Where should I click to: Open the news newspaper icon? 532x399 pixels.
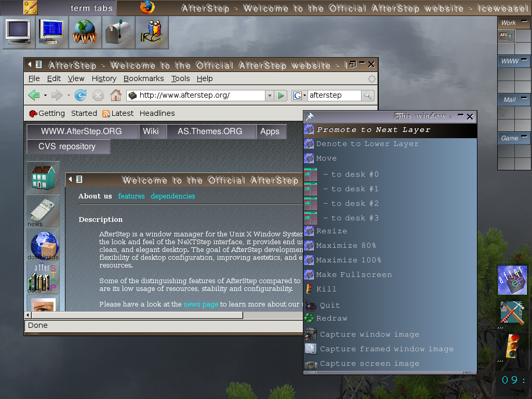(43, 211)
